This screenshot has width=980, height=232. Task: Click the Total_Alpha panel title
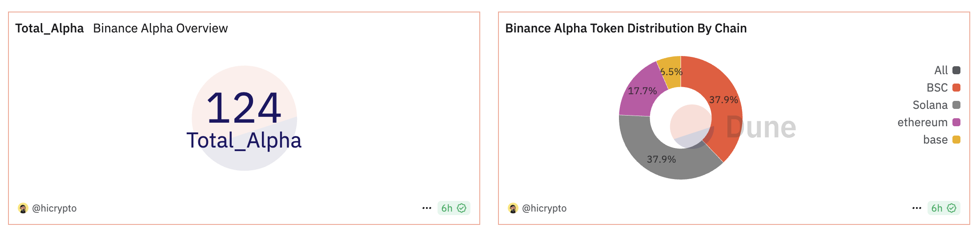click(49, 28)
